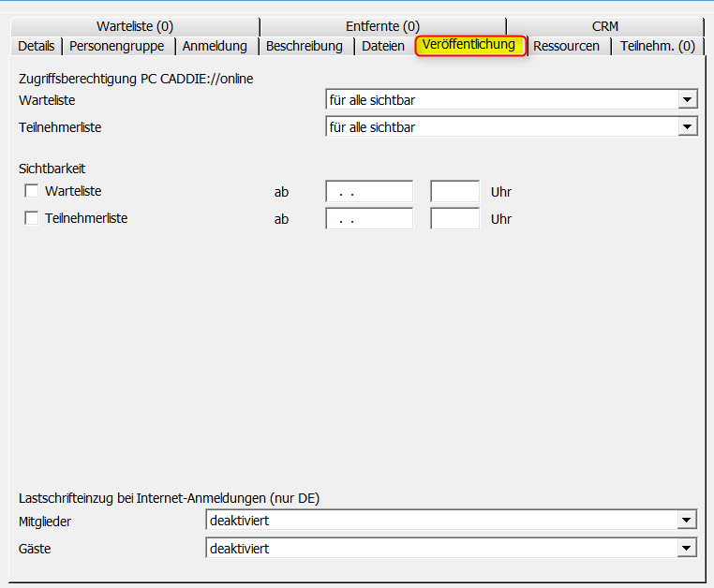The image size is (714, 588).
Task: Go to the Personengruppe tab
Action: (117, 46)
